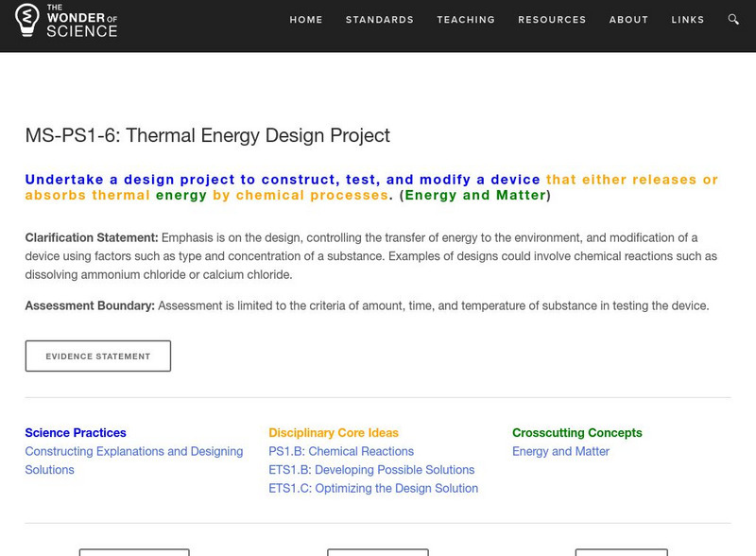The width and height of the screenshot is (756, 556).
Task: Follow the PS1.B: Chemical Reactions link
Action: pos(341,452)
